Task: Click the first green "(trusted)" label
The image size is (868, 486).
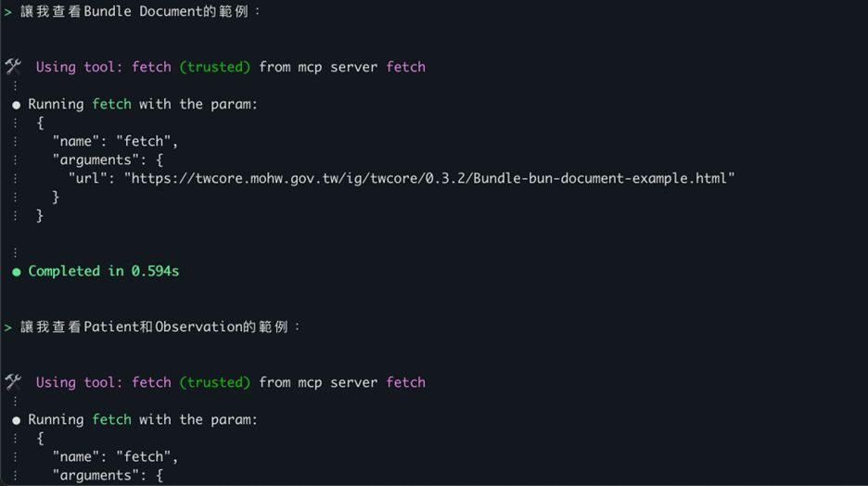Action: click(x=214, y=67)
